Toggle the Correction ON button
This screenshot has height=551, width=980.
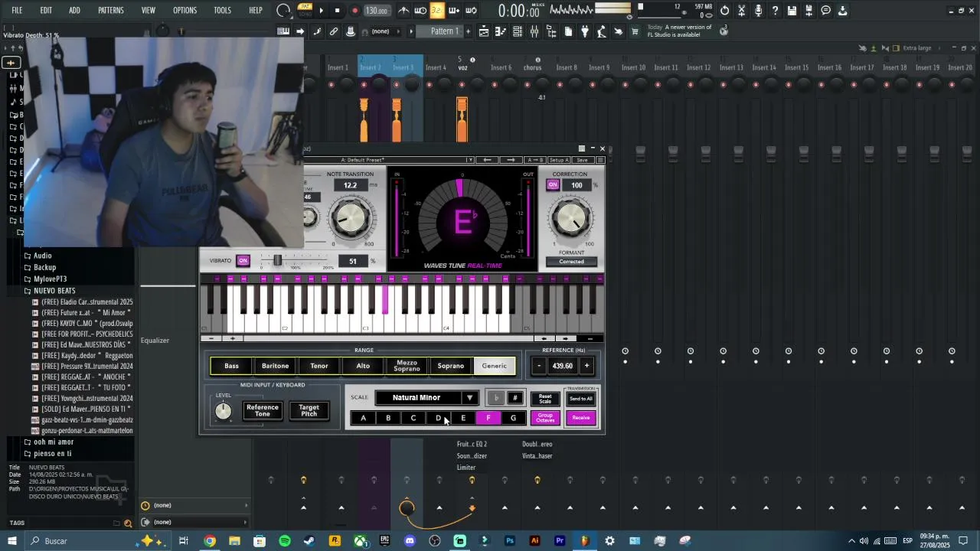[x=553, y=185]
